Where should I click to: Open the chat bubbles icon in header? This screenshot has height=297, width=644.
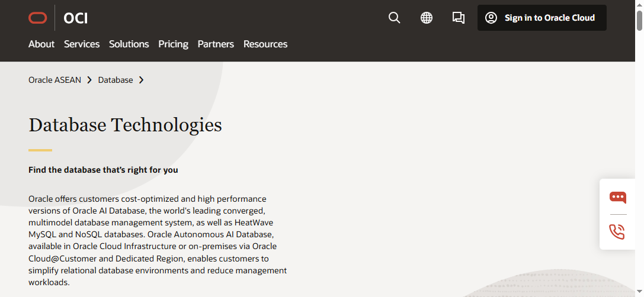pos(459,18)
